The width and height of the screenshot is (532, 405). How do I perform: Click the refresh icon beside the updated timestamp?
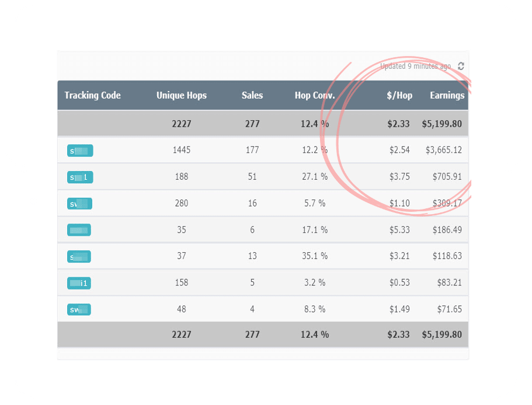461,67
